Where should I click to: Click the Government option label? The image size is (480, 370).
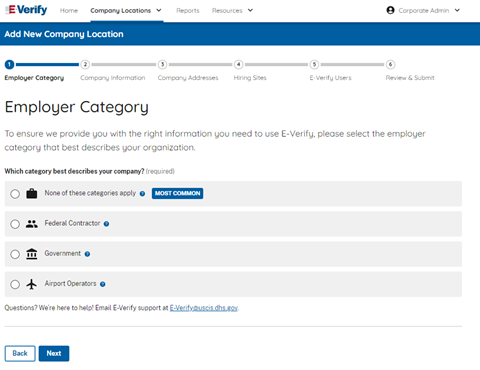click(63, 254)
